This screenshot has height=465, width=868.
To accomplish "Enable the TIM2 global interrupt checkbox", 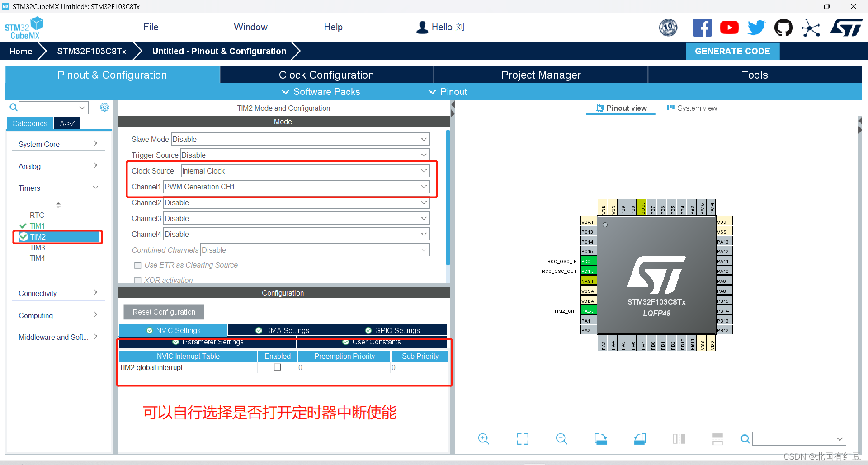I will 277,367.
